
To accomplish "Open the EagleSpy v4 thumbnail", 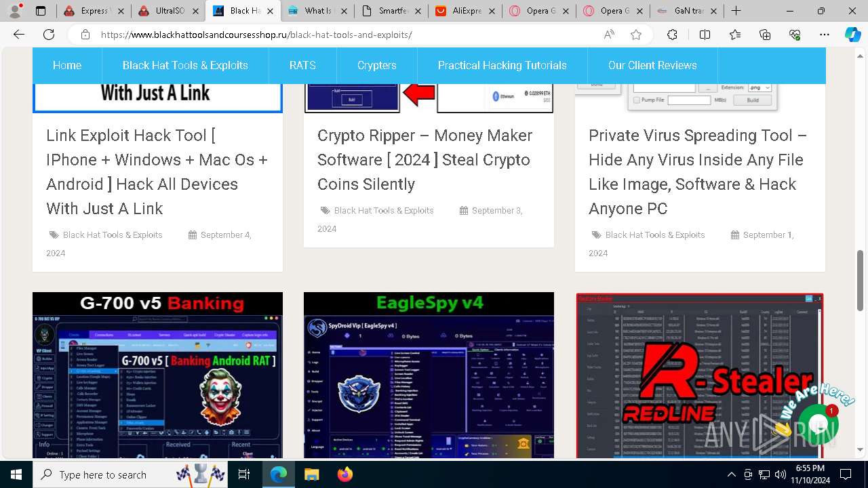I will (x=429, y=375).
